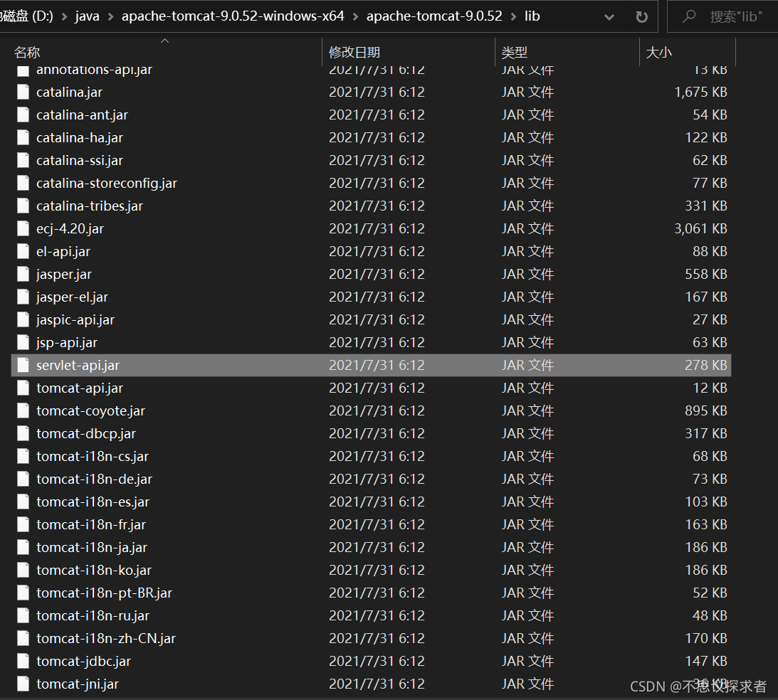
Task: Click the 1,675 KB size cell
Action: pyautogui.click(x=700, y=92)
